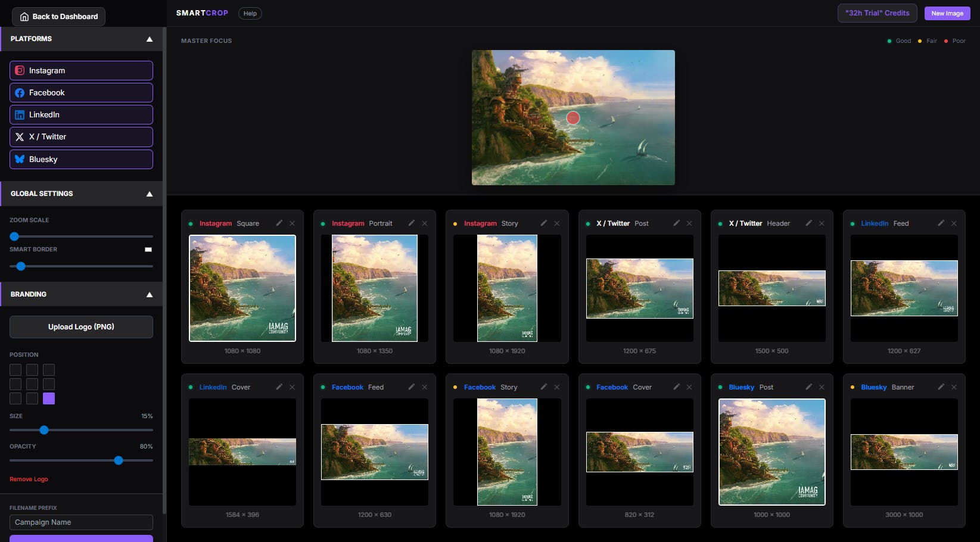Remove the Instagram Square card
This screenshot has height=542, width=980.
pyautogui.click(x=293, y=223)
